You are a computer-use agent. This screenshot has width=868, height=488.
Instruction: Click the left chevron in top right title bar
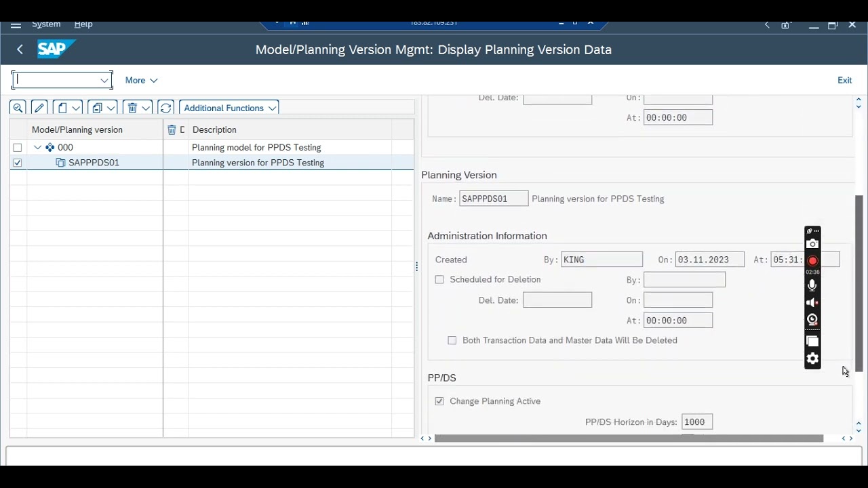pos(767,24)
